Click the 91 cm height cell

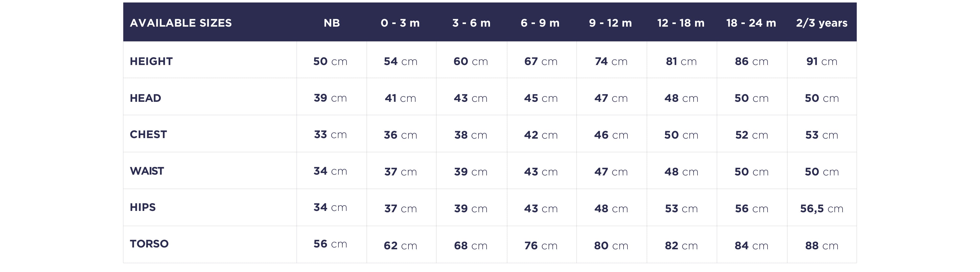pyautogui.click(x=822, y=61)
